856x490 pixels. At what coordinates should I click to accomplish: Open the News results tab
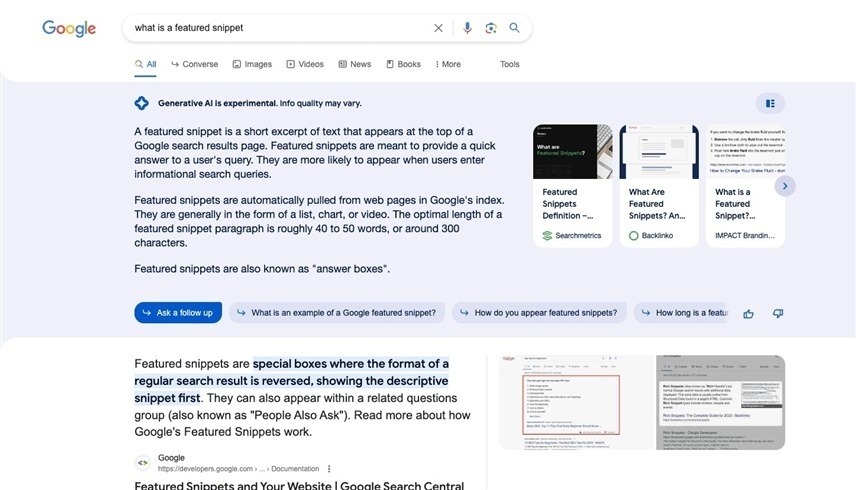(x=355, y=64)
